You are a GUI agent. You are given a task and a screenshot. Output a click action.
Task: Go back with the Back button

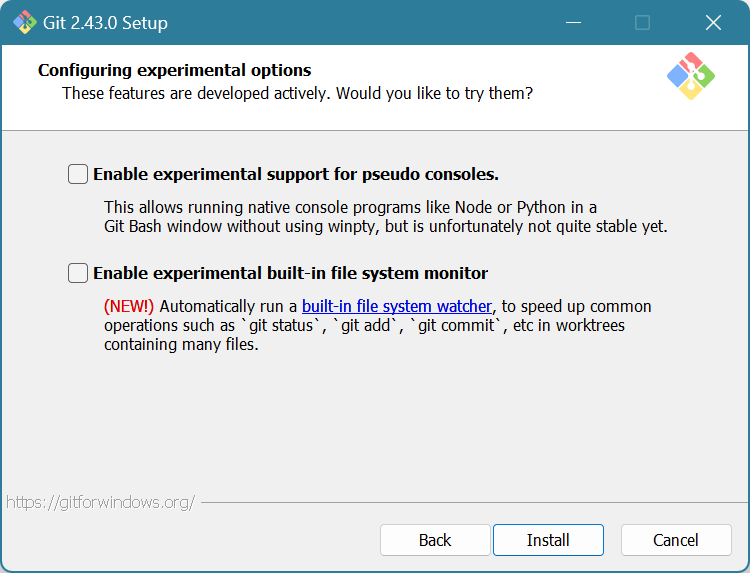[x=435, y=540]
